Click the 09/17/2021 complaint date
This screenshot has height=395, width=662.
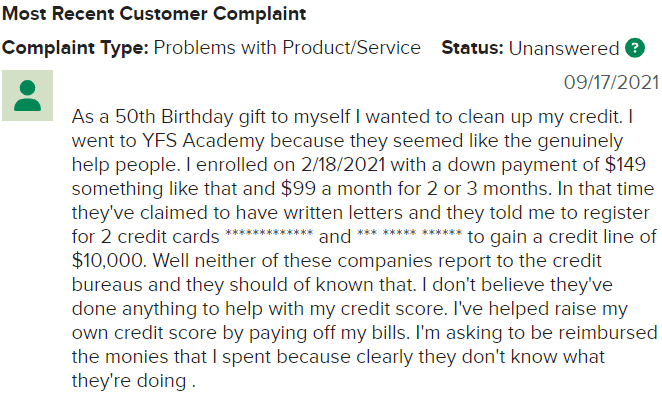click(611, 82)
